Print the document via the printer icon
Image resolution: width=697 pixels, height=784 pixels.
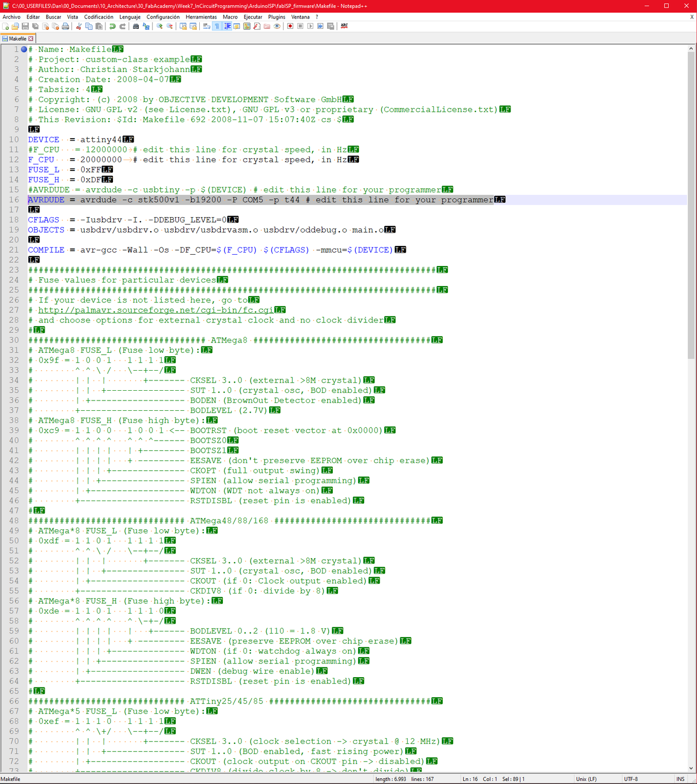tap(65, 26)
